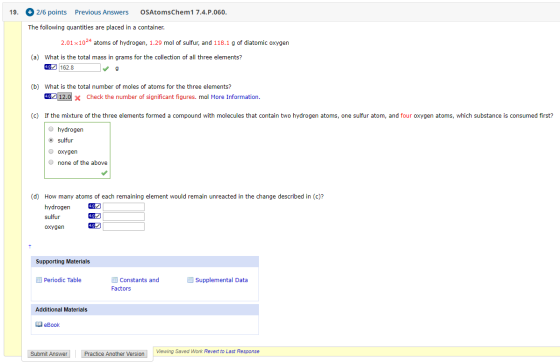Click red X incorrect mark for part (b)
The height and width of the screenshot is (362, 560).
click(78, 98)
